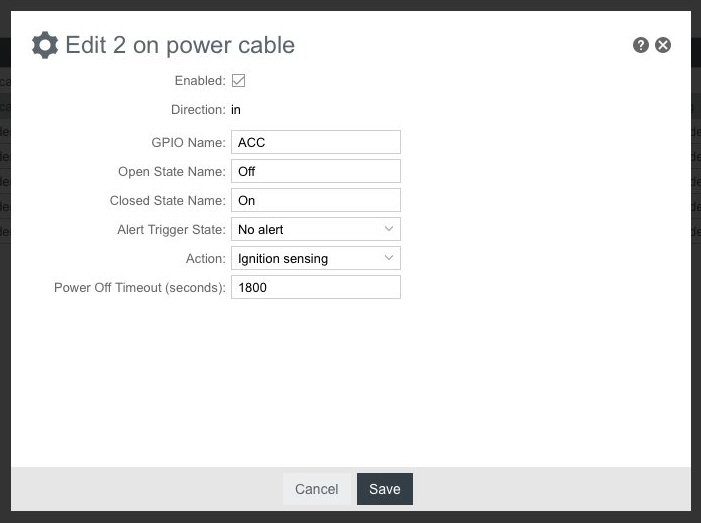
Task: Save the GPIO settings
Action: (384, 489)
